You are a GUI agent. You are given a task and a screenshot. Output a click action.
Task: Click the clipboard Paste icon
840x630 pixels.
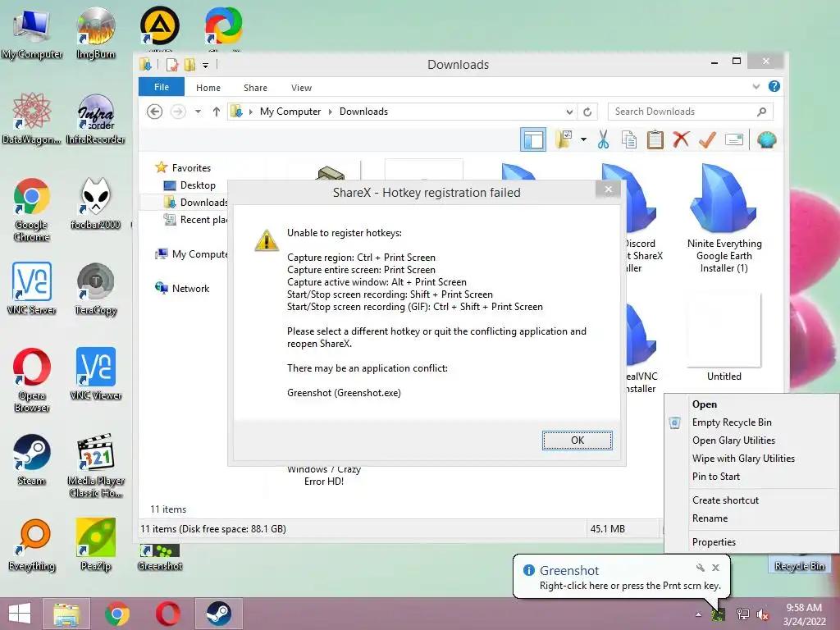tap(655, 139)
